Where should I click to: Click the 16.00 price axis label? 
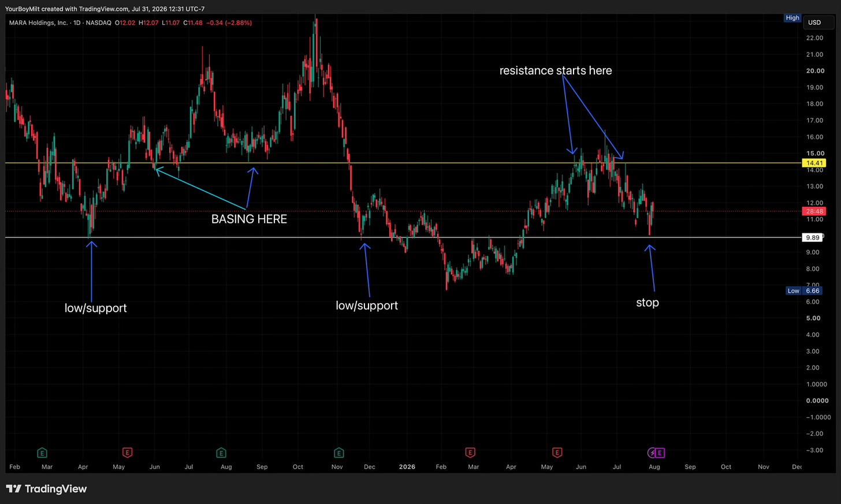(814, 137)
